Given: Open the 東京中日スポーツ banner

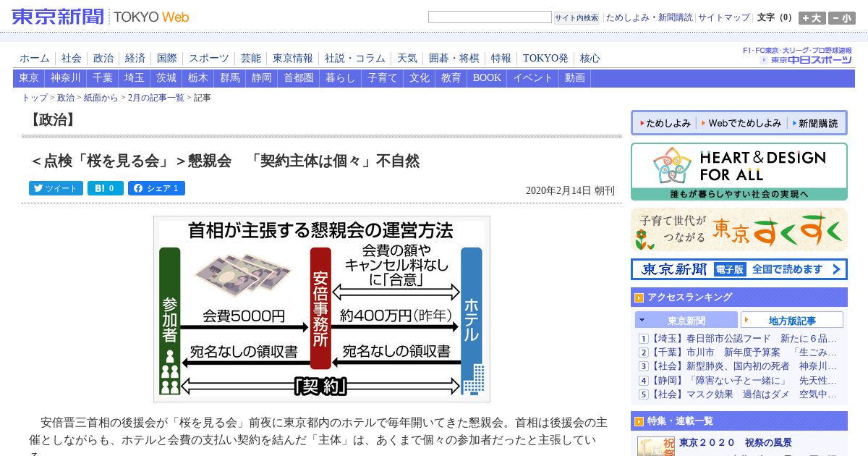Looking at the screenshot, I should [798, 56].
